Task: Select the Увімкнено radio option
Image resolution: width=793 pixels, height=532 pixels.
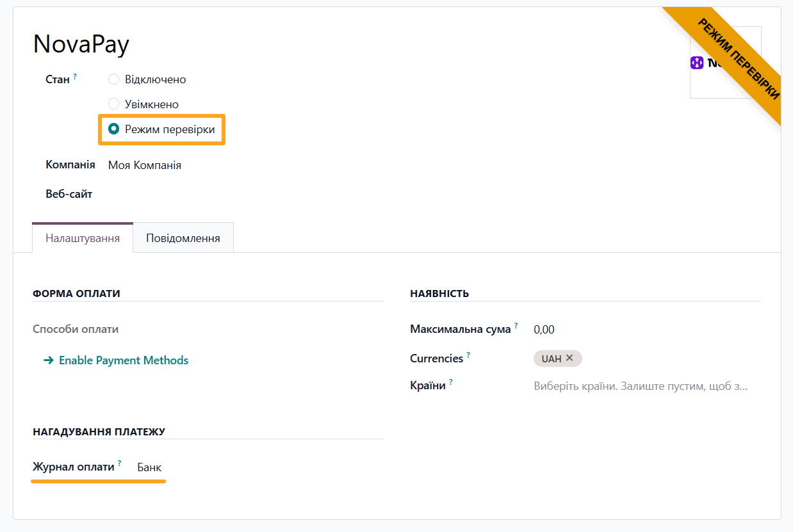Action: point(114,104)
